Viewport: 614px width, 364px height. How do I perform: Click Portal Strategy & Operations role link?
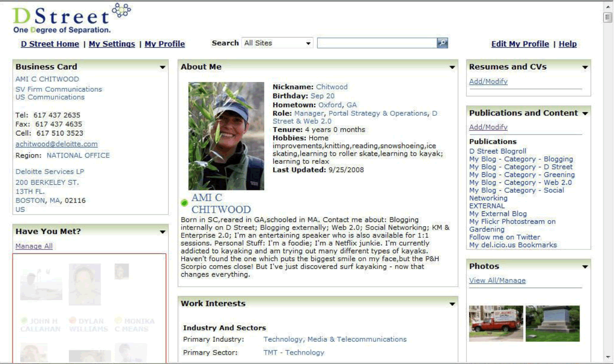[x=378, y=113]
